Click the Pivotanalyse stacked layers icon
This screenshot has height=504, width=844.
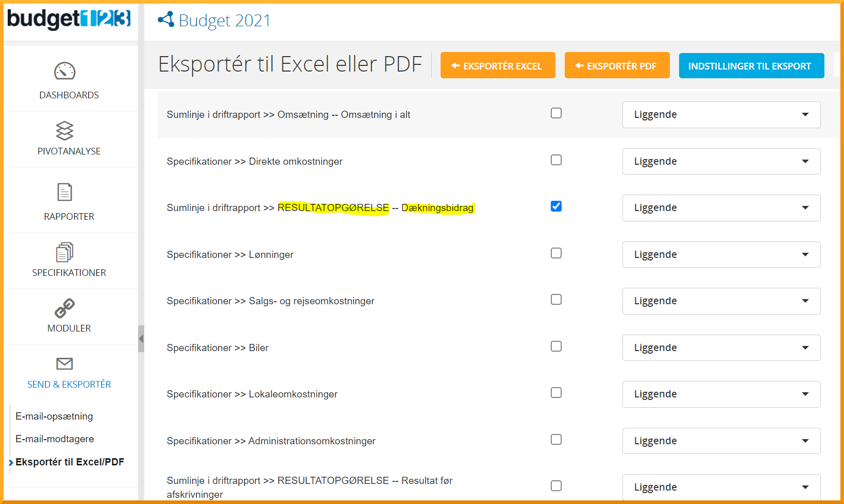65,131
